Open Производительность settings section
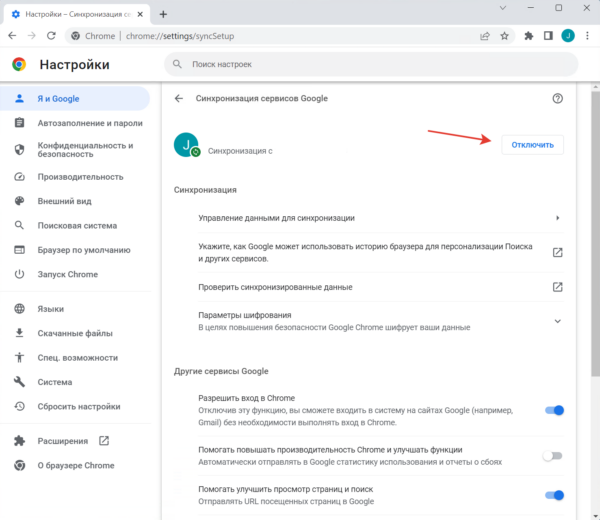 tap(75, 177)
